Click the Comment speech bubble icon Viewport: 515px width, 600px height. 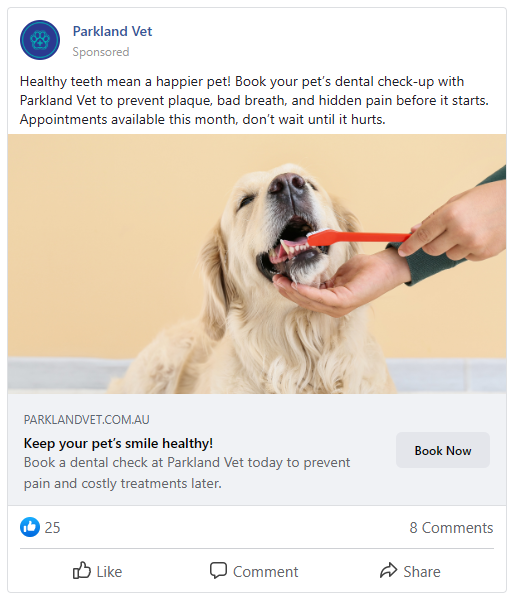tap(218, 571)
